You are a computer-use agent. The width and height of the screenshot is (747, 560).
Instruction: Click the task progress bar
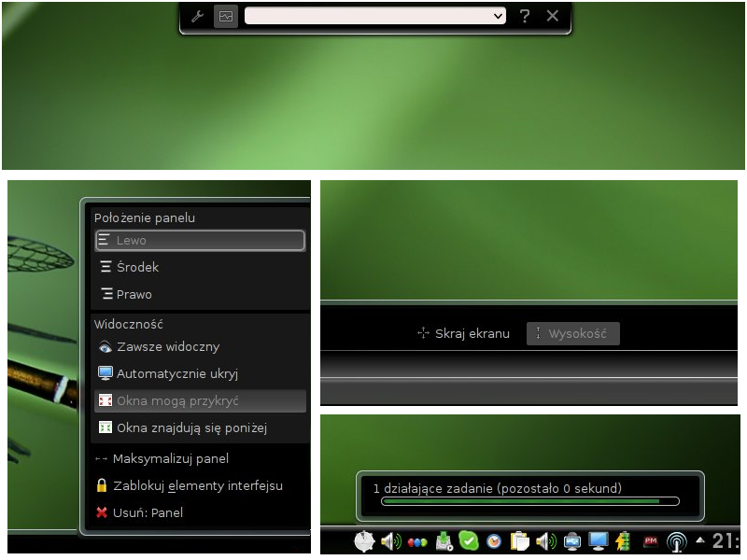pyautogui.click(x=530, y=501)
